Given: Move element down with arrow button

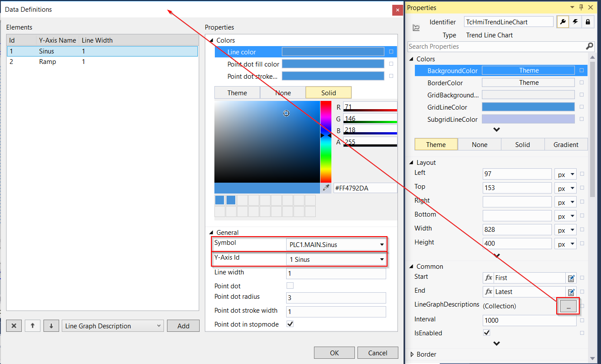Looking at the screenshot, I should pyautogui.click(x=51, y=326).
